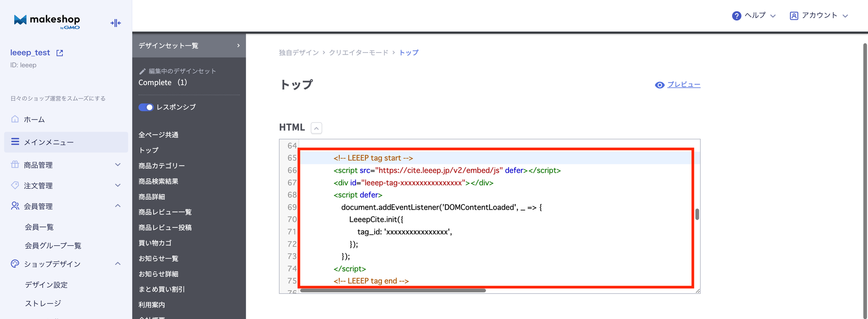Select 買い物カゴ page

155,243
